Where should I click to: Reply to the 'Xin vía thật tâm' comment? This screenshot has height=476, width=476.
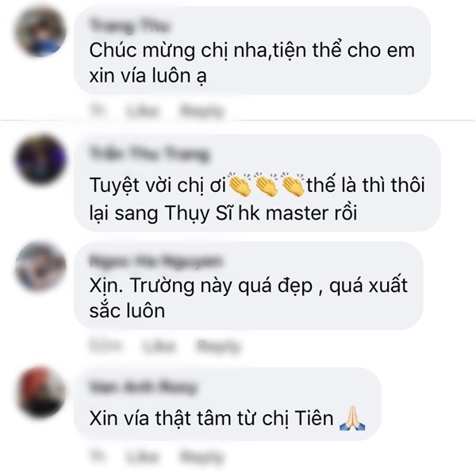[202, 457]
